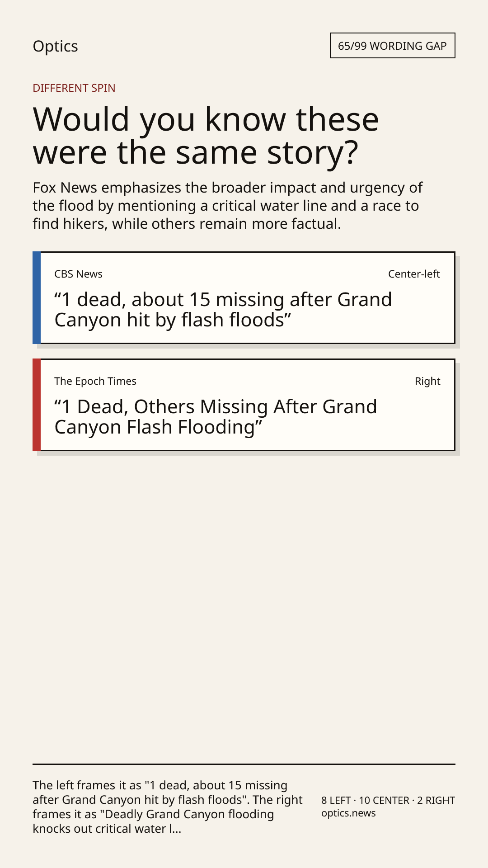Visit the optics.news link

click(348, 813)
